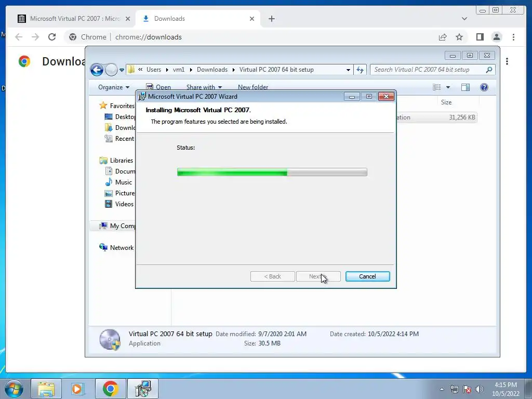Click the volume speaker tray icon
Viewport: 532px width, 399px height.
pyautogui.click(x=480, y=389)
